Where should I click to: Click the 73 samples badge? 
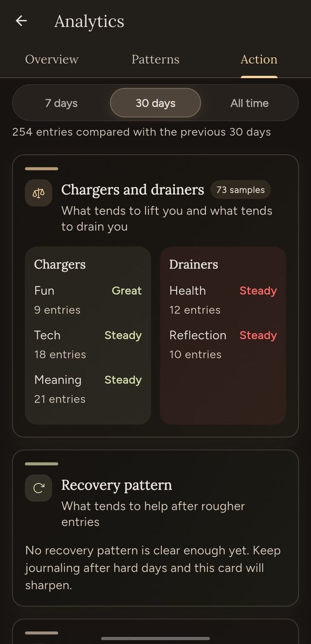tap(241, 190)
